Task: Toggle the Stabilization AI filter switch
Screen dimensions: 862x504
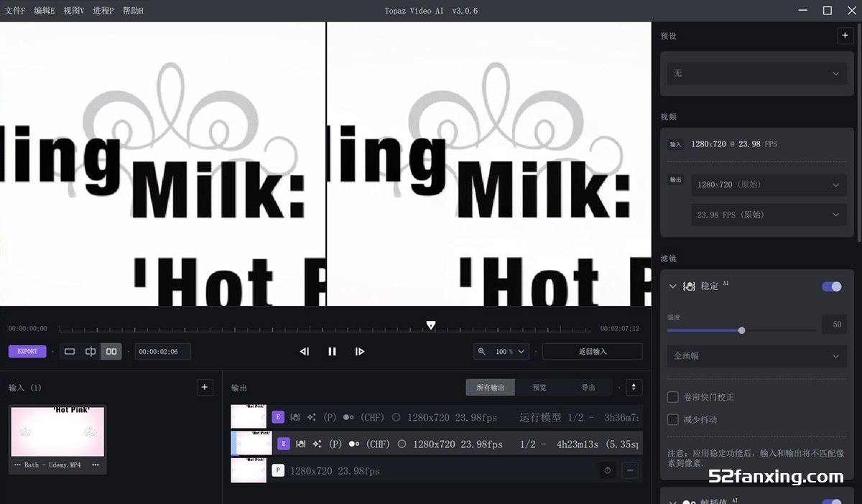Action: pos(832,286)
